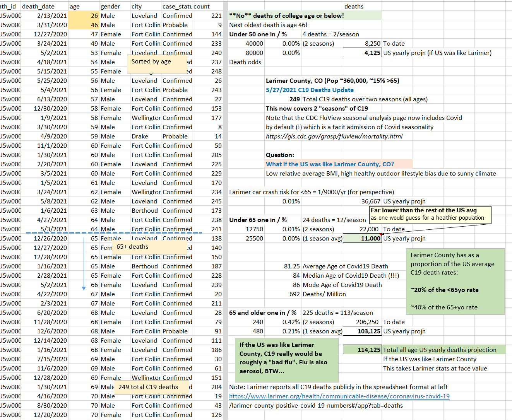The image size is (512, 420).
Task: Select the 103,125 US yearly projection cell
Action: (x=362, y=331)
